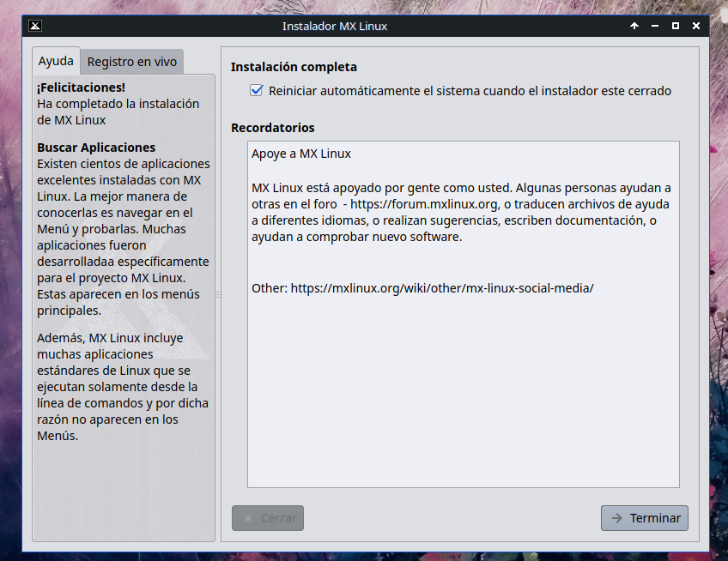Screen dimensions: 728x561
Task: Click the up-arrow icon in the title bar
Action: click(x=634, y=26)
